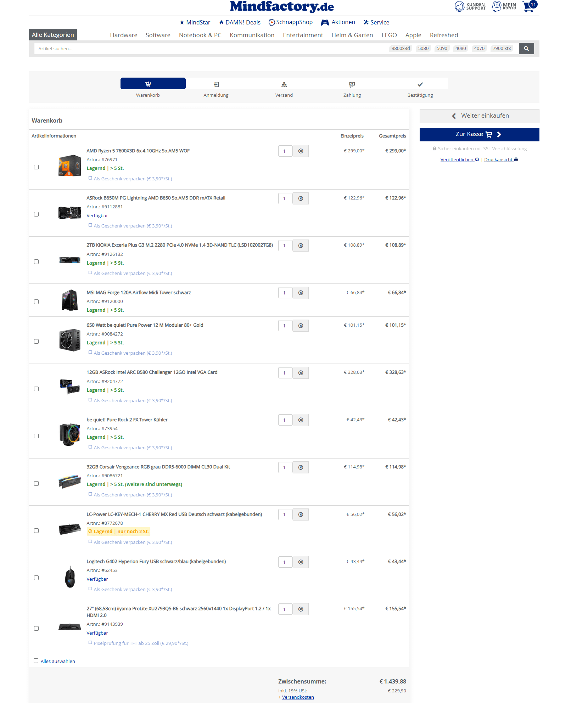
Task: Remove iiyama ProLite monitor from cart
Action: [301, 609]
